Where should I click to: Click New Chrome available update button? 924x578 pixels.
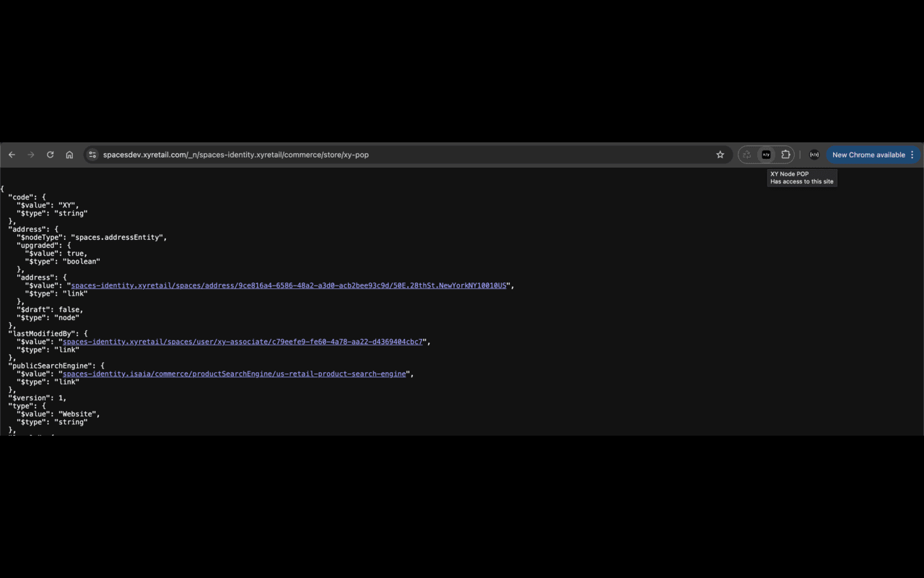coord(868,155)
